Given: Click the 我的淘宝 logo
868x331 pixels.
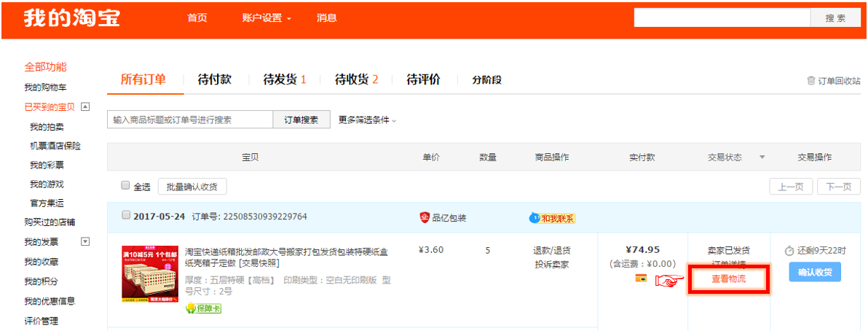Looking at the screenshot, I should (71, 17).
